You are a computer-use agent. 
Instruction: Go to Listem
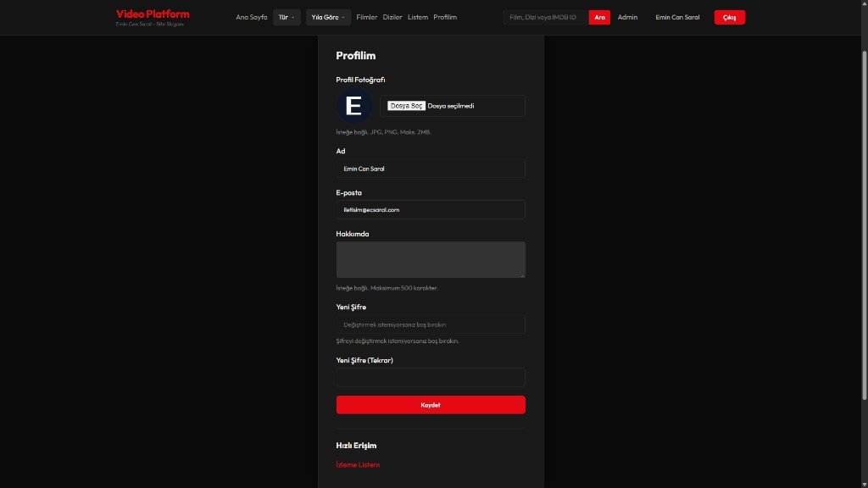click(x=416, y=16)
